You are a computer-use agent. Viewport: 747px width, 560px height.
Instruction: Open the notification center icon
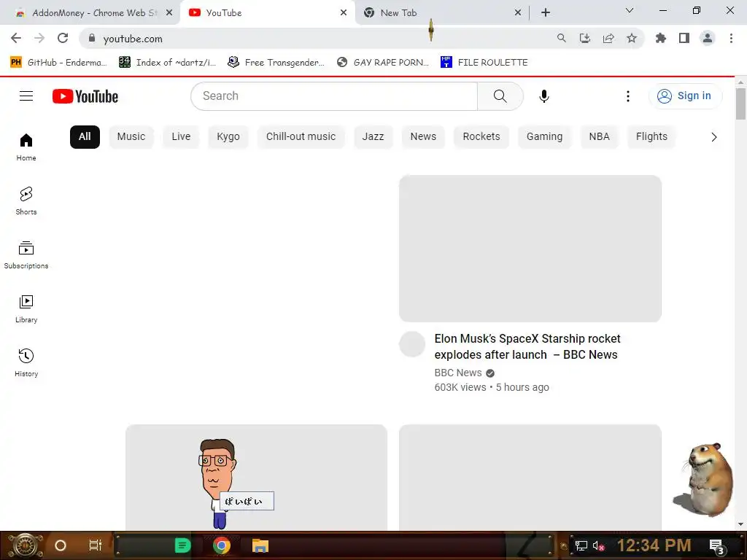[x=717, y=545]
